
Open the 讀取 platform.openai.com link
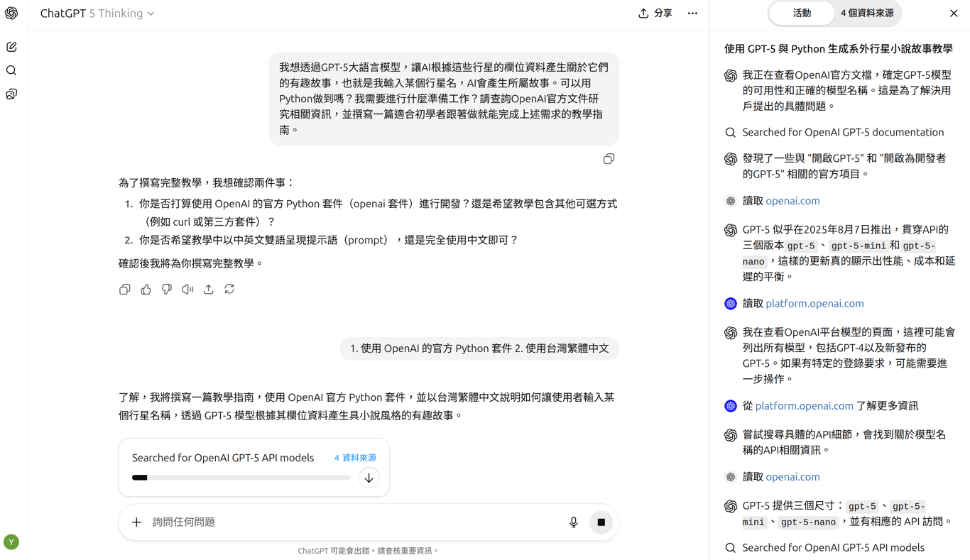[814, 303]
